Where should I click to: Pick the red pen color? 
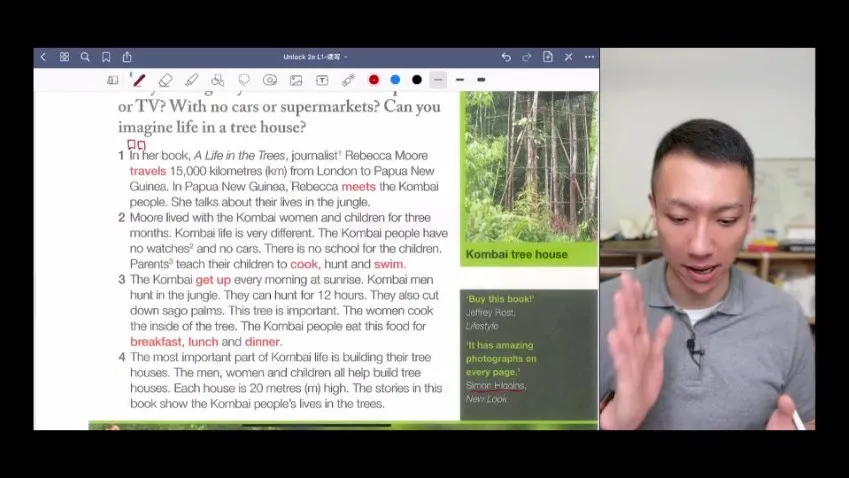pos(374,80)
